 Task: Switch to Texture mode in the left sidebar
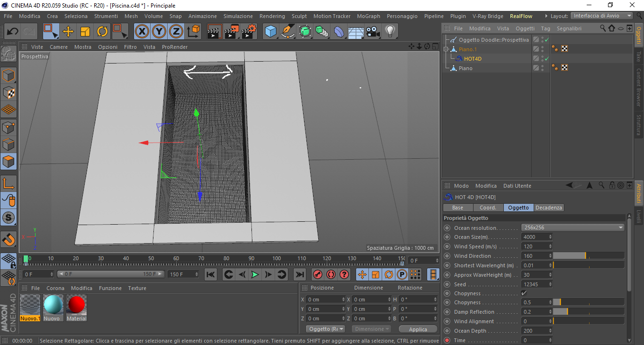tap(9, 92)
